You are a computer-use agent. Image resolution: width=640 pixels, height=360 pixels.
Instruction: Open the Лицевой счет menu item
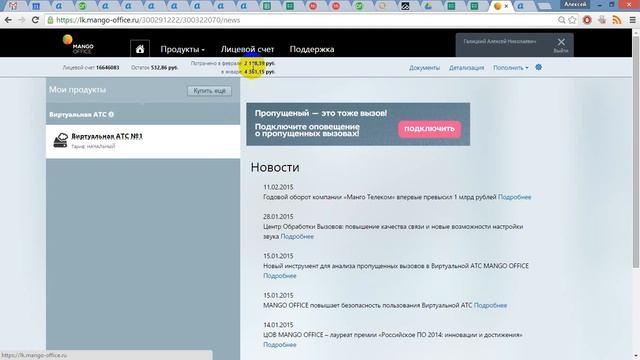pos(247,49)
